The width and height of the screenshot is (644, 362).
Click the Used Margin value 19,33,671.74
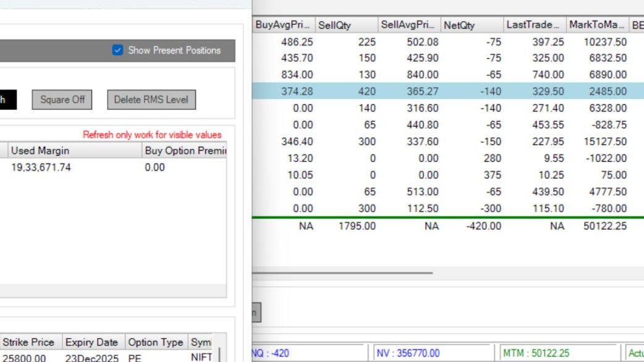point(40,167)
